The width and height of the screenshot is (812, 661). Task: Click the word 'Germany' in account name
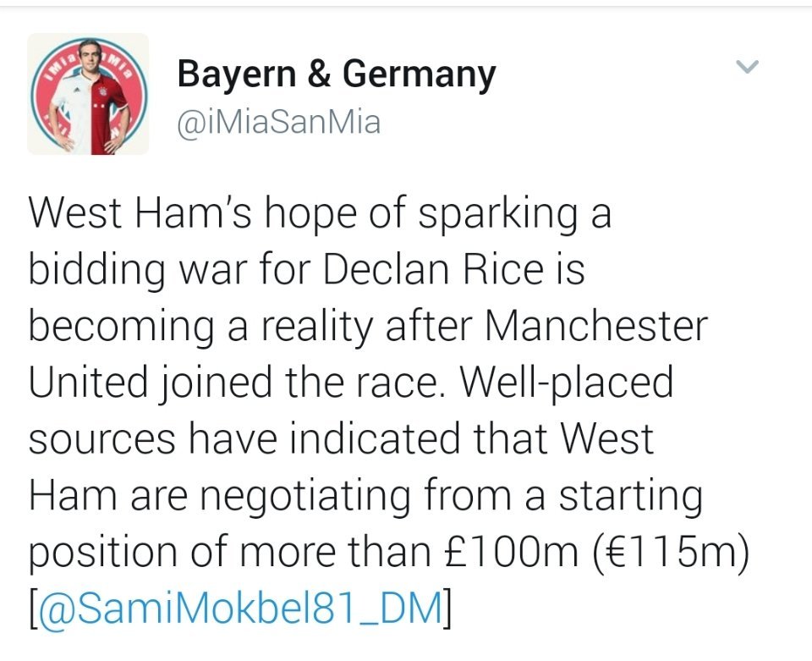pos(420,76)
